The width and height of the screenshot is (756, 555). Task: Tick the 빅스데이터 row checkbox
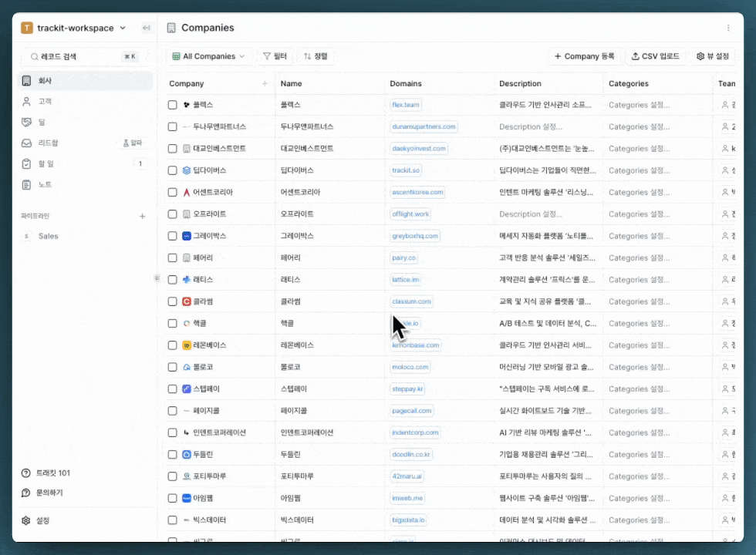point(172,520)
